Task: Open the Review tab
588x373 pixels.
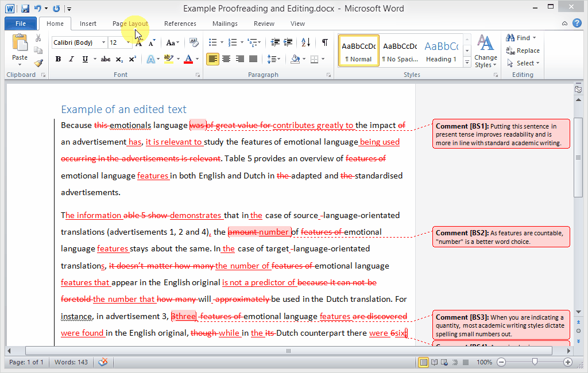Action: [264, 24]
